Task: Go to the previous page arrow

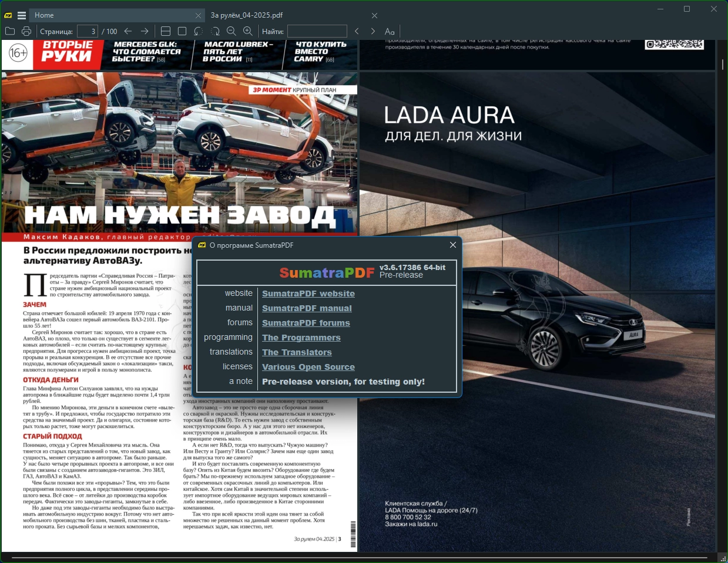Action: point(128,31)
